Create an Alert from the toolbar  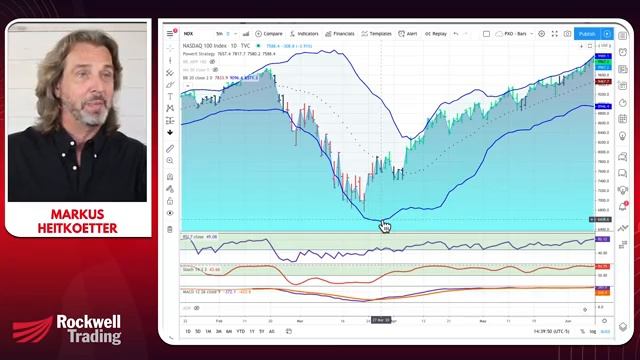(408, 33)
